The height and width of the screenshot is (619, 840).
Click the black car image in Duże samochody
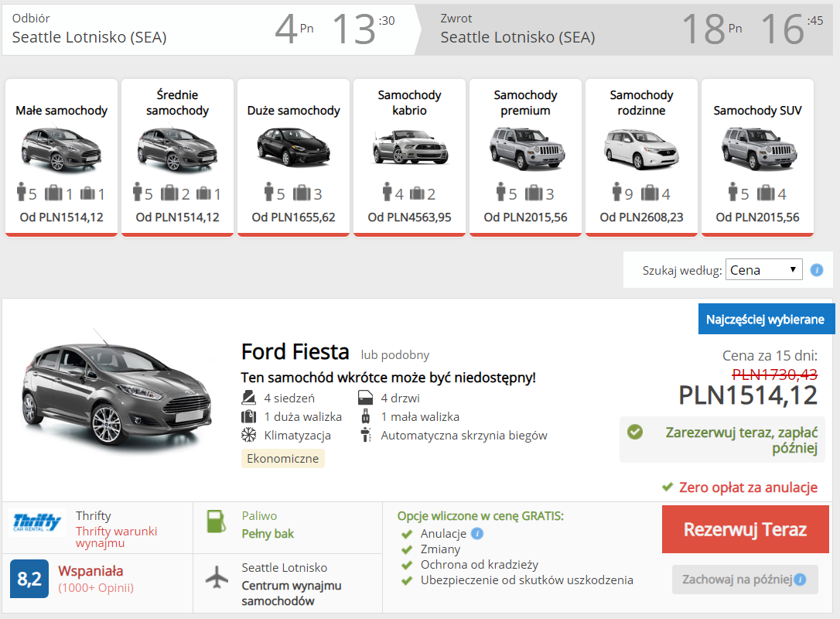click(294, 147)
